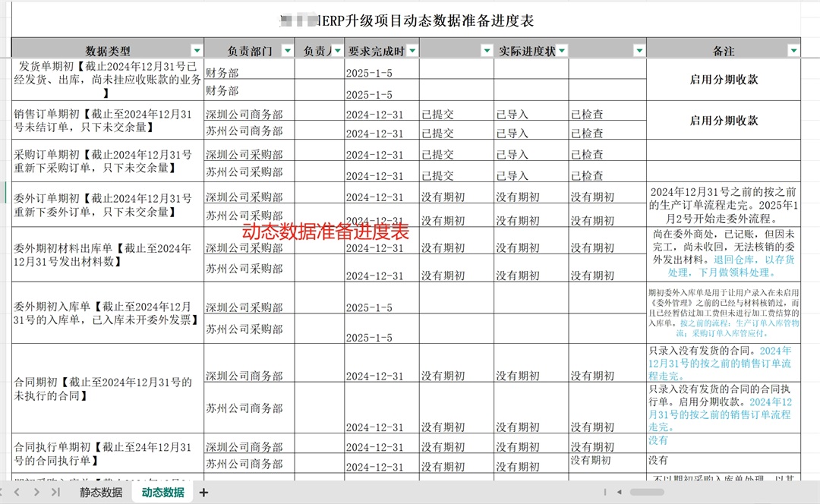The height and width of the screenshot is (504, 820).
Task: Go to the next sheet using the arrow
Action: coord(37,493)
